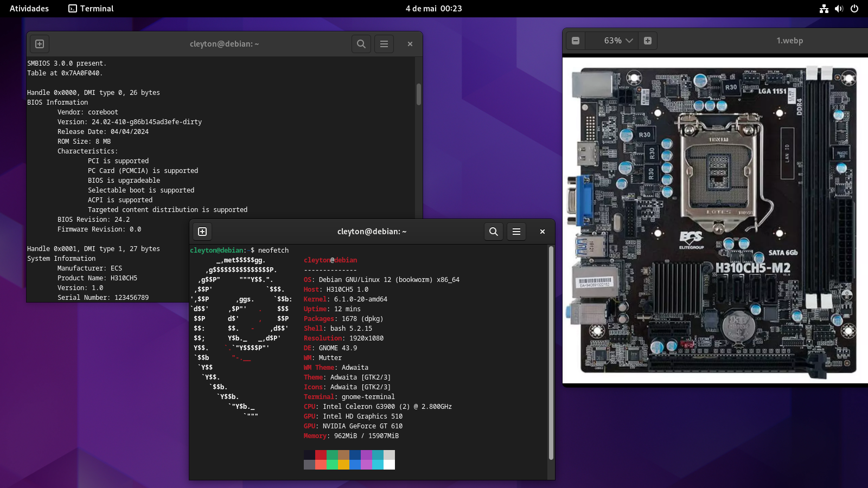Open the Terminal app menu in top bar
This screenshot has height=488, width=868.
pos(91,9)
